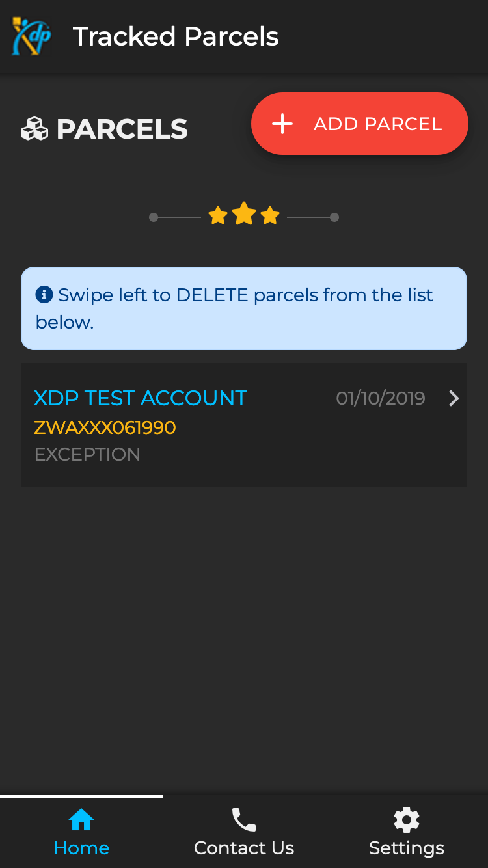Click the left gold star
488x868 pixels.
point(218,215)
